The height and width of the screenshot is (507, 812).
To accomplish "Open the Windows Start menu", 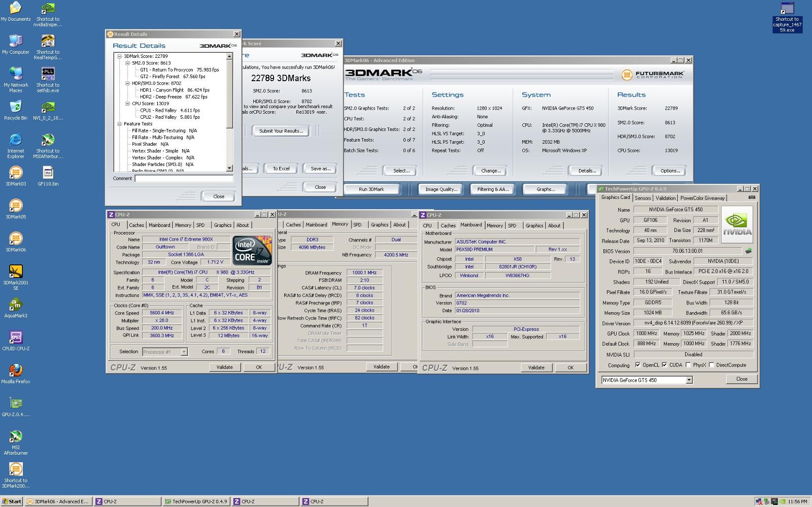I will point(12,501).
